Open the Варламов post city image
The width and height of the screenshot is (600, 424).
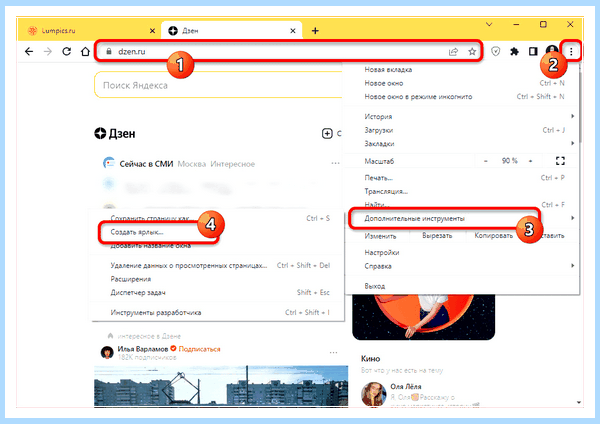click(221, 386)
